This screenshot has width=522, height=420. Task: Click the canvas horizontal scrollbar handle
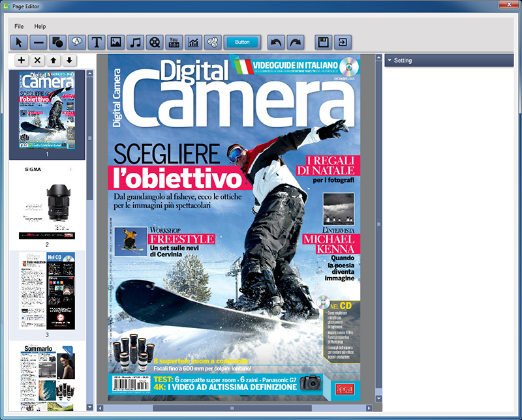(x=232, y=408)
